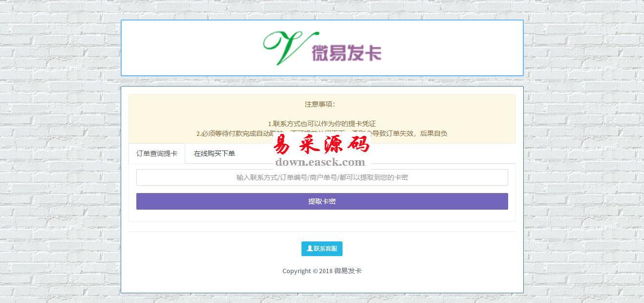Contact support via 联系客服 button label
Screen dimensions: 644x303
tap(325, 249)
